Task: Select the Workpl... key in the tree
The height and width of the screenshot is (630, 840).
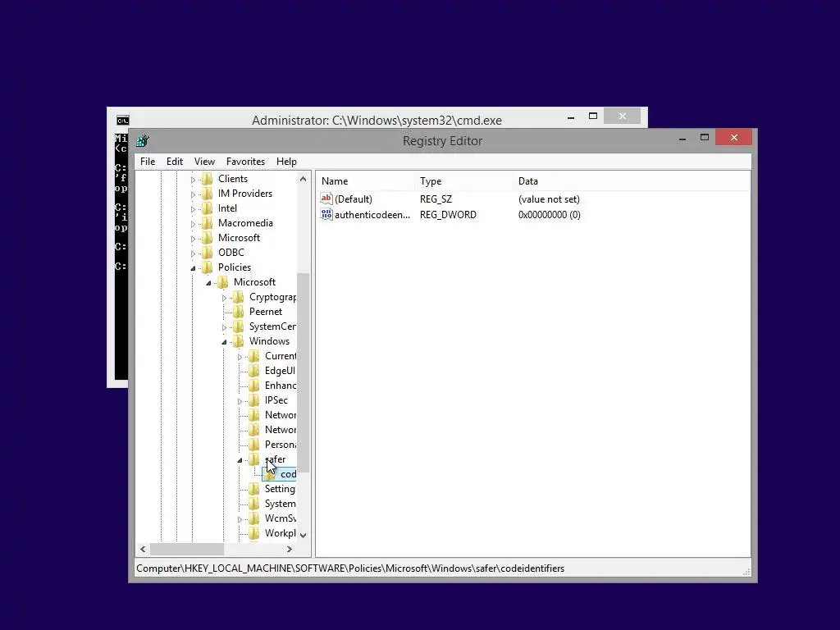Action: (281, 532)
